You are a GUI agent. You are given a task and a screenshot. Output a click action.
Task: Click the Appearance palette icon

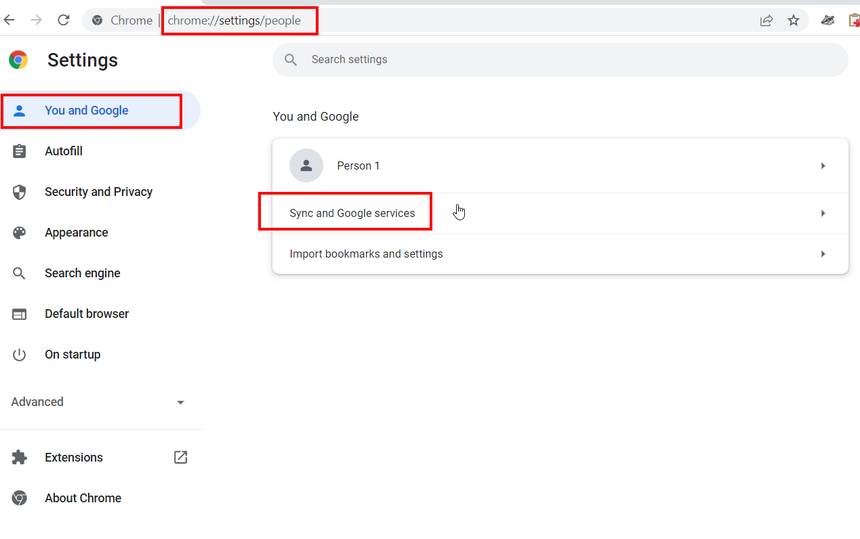click(19, 233)
